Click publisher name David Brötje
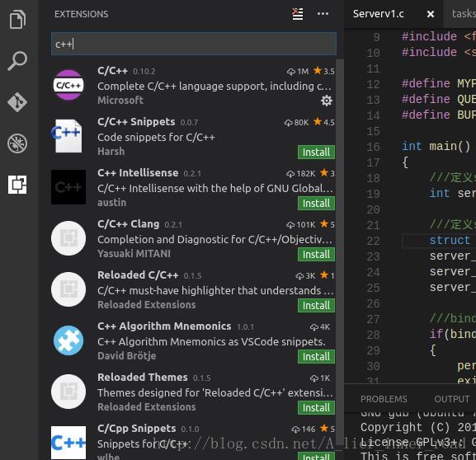This screenshot has height=460, width=476. [x=126, y=355]
